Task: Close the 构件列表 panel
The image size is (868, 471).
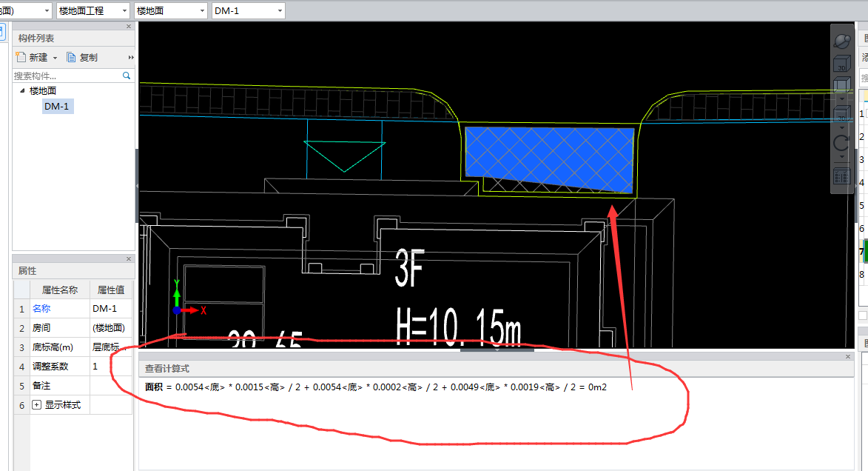Action: pos(129,26)
